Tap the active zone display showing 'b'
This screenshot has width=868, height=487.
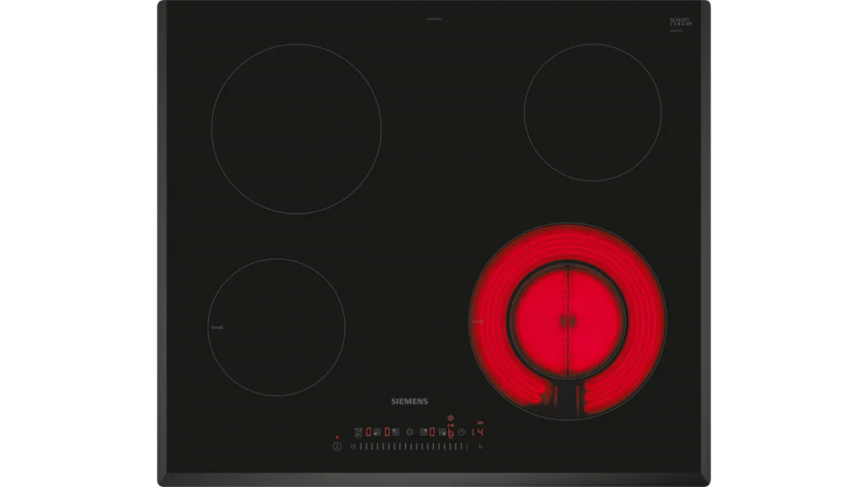[450, 433]
